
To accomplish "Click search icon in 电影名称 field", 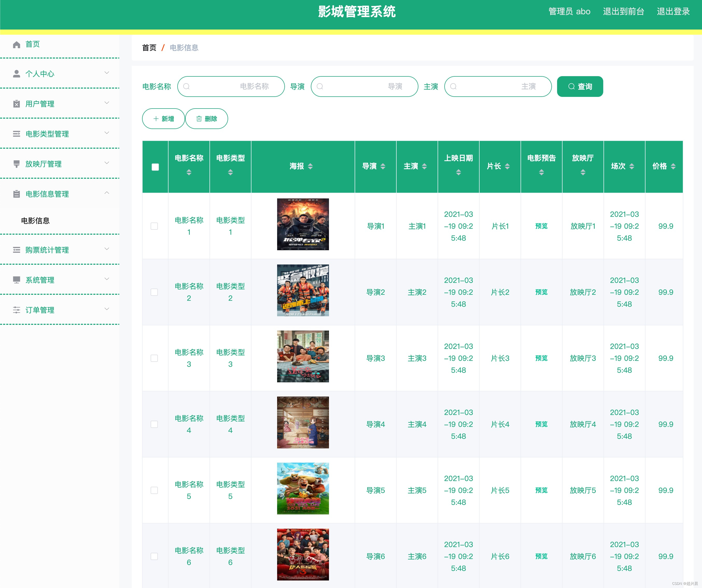I will 187,87.
